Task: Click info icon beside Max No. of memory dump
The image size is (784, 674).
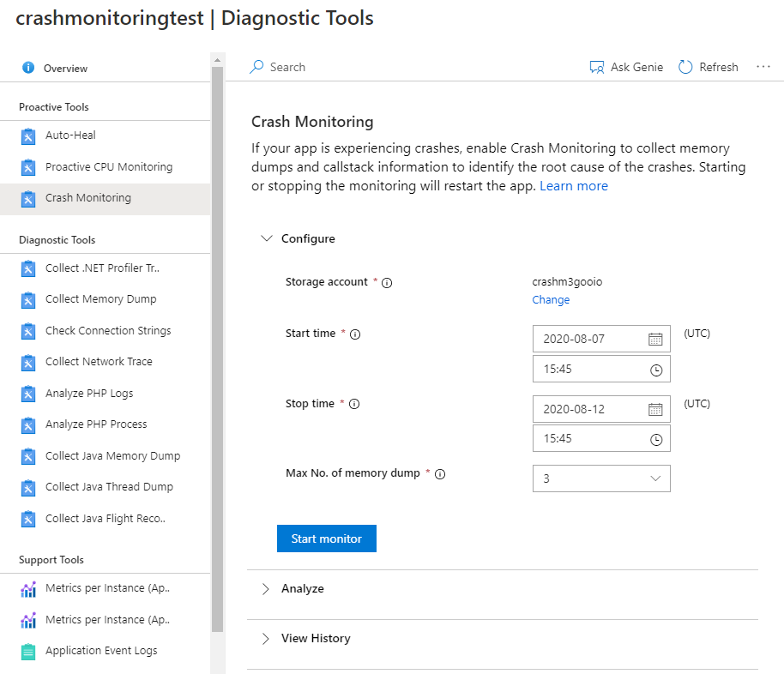Action: [x=440, y=474]
